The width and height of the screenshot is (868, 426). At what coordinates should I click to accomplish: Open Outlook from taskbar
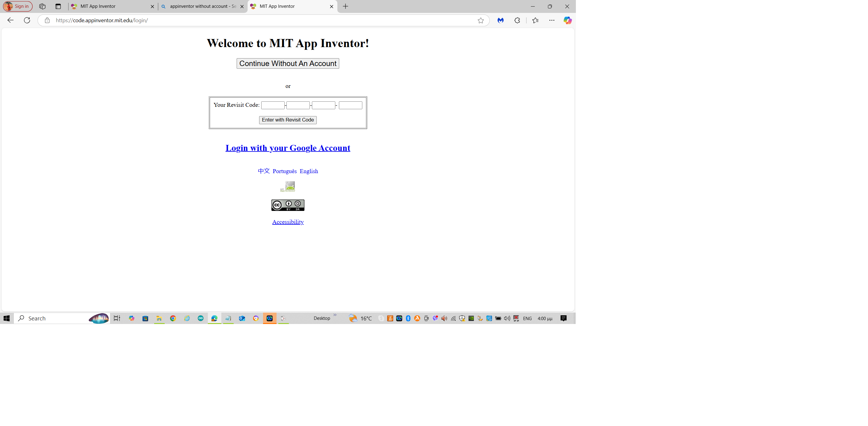pyautogui.click(x=242, y=318)
